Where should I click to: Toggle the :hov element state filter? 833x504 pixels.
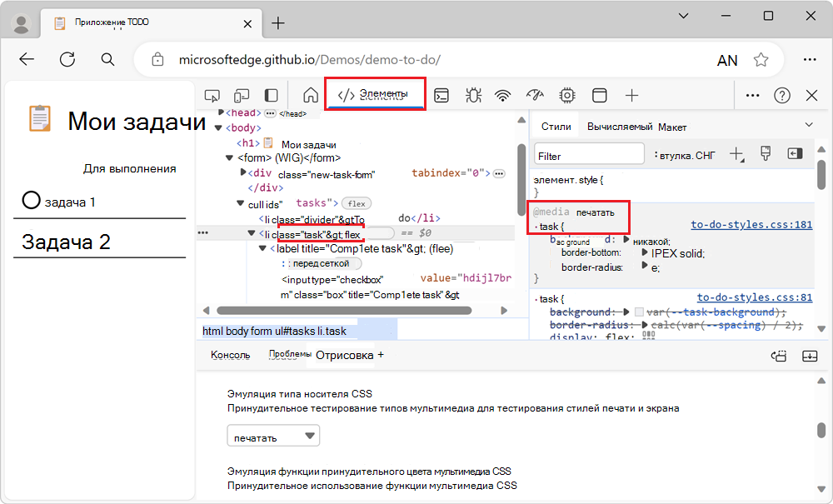[685, 155]
